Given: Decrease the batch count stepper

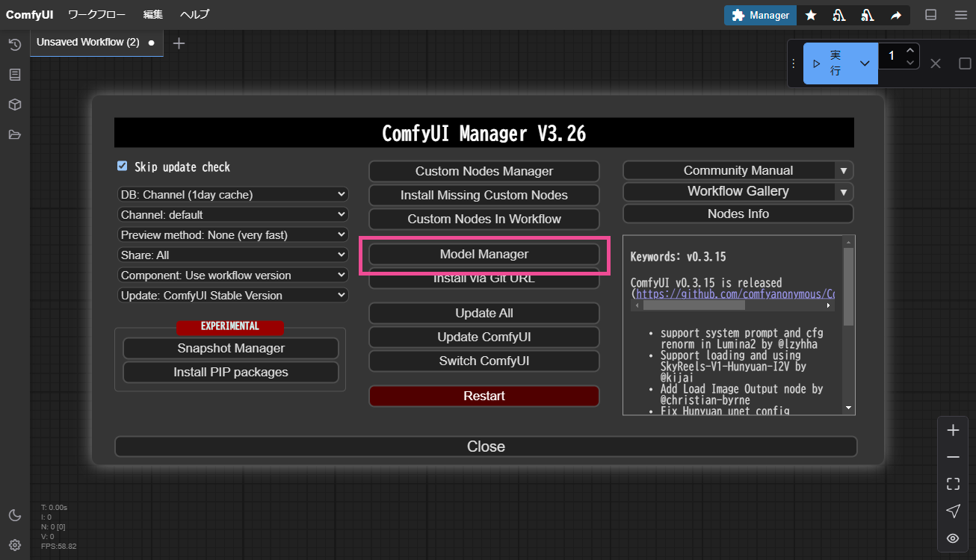Looking at the screenshot, I should click(910, 63).
